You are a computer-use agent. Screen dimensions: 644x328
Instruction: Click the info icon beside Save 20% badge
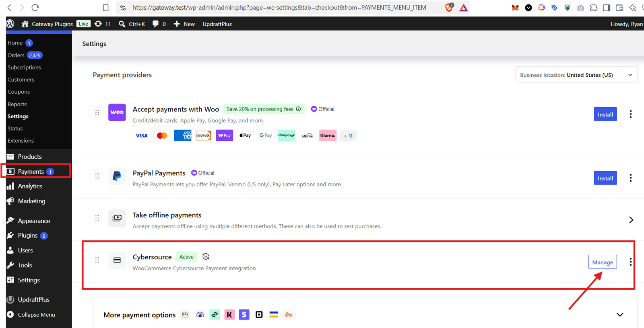click(x=298, y=109)
